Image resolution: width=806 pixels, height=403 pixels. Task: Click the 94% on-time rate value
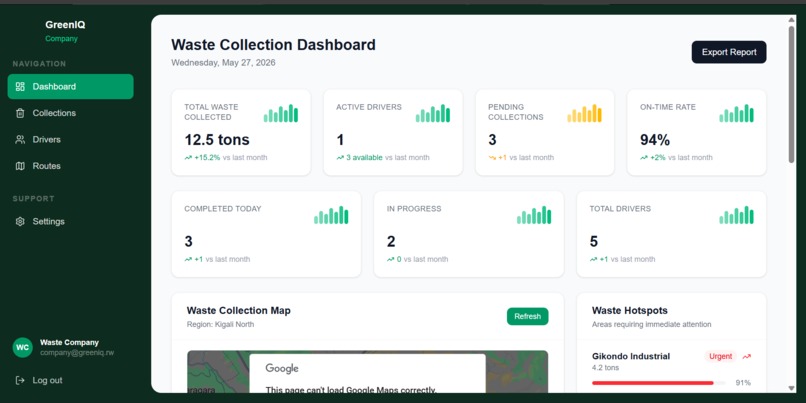pos(655,140)
